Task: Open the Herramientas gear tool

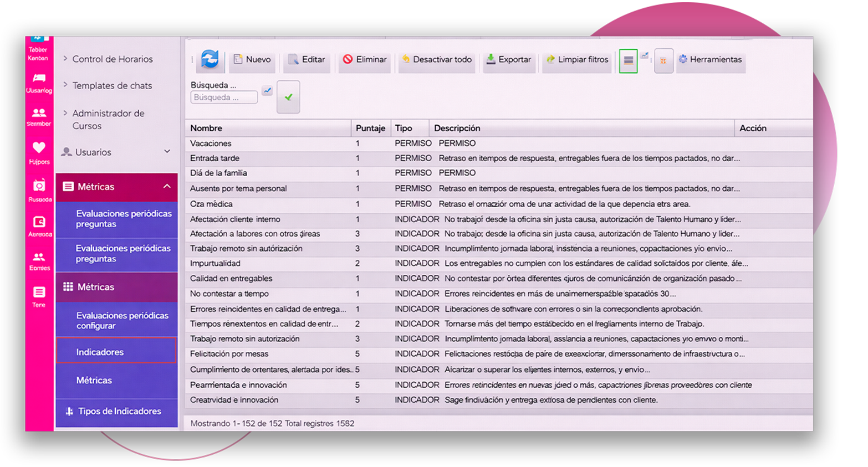Action: pyautogui.click(x=710, y=60)
